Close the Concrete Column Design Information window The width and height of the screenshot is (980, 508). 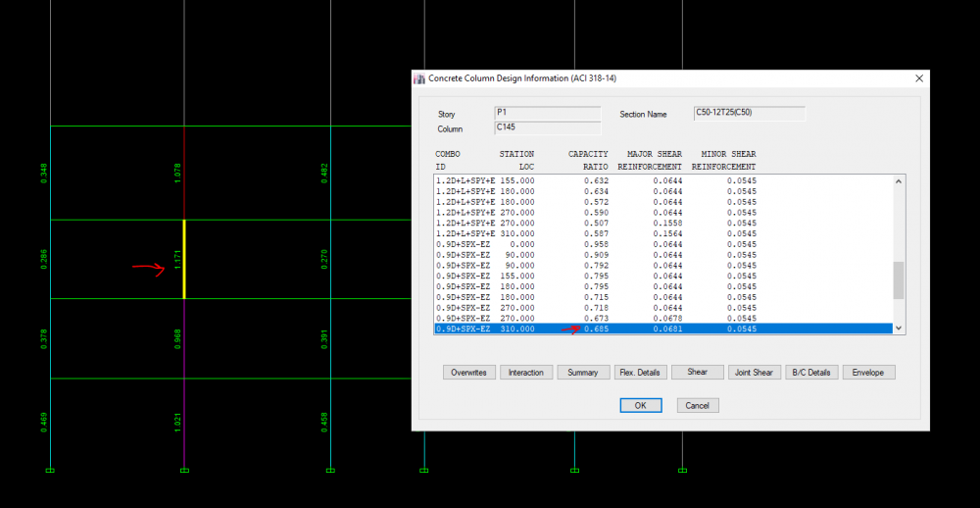919,78
